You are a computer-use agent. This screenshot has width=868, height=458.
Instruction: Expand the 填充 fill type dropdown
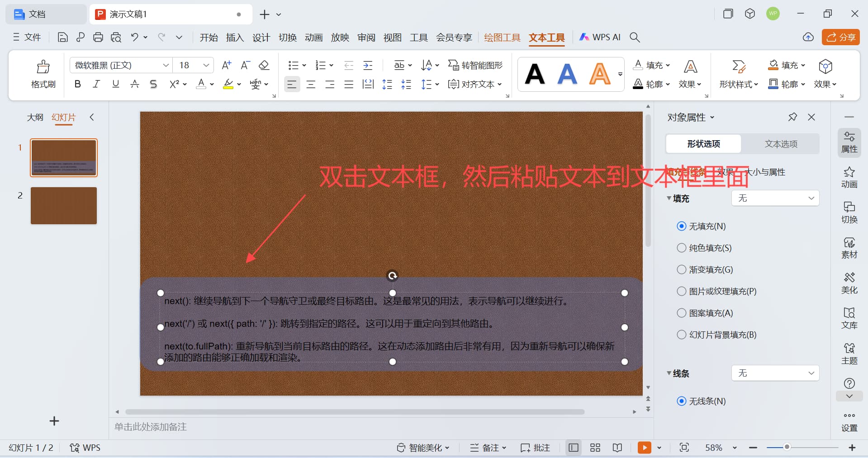[775, 198]
